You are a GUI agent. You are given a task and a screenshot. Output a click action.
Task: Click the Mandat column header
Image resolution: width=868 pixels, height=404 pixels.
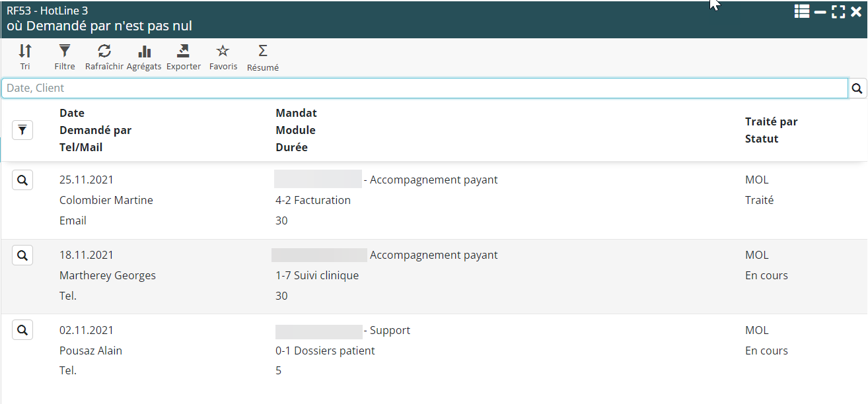[x=296, y=113]
